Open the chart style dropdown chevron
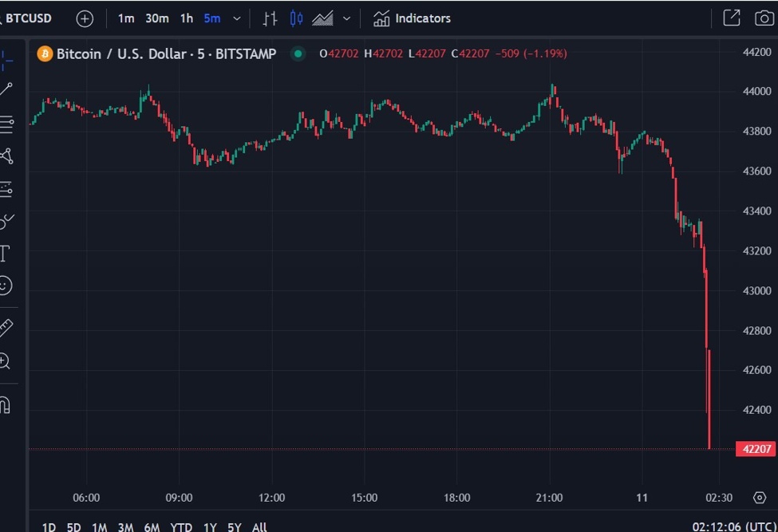The height and width of the screenshot is (532, 778). point(346,18)
